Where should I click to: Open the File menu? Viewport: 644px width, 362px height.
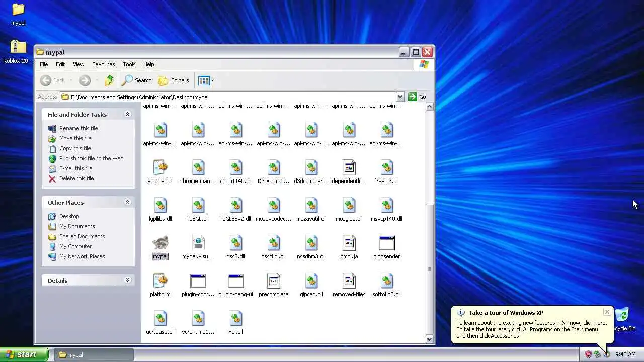click(44, 64)
